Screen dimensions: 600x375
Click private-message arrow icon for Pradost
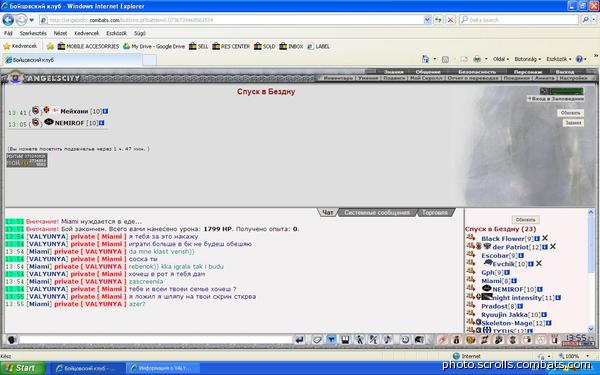click(x=471, y=305)
